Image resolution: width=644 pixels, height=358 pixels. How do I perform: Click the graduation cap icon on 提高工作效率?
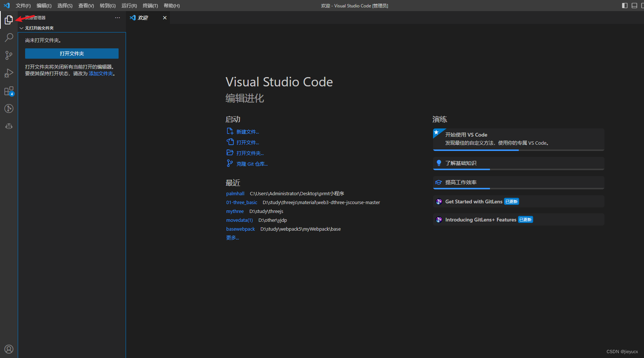tap(439, 182)
